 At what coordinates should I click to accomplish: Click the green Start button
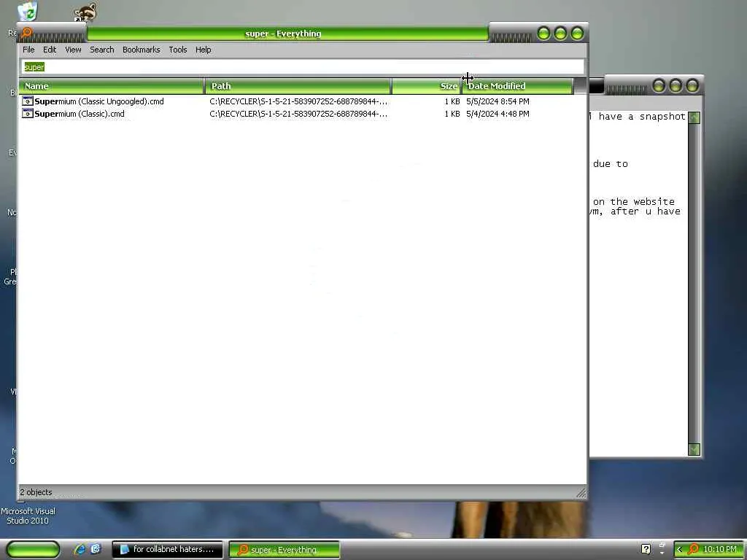coord(34,550)
